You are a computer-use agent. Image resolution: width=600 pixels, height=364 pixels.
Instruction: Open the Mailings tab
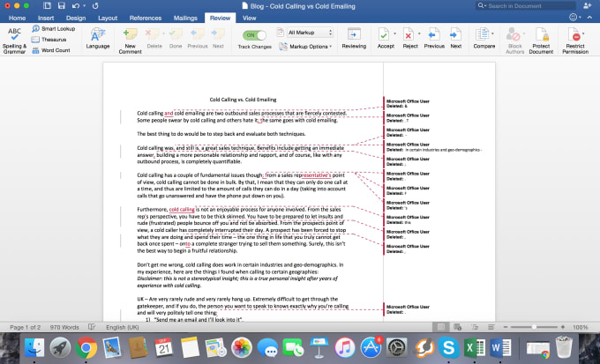tap(185, 18)
